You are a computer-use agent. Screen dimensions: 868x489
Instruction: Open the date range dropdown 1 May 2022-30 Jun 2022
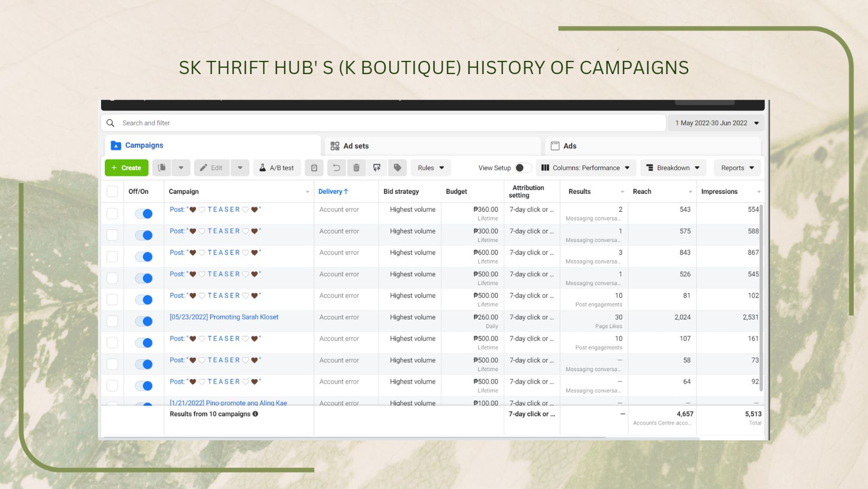point(716,123)
